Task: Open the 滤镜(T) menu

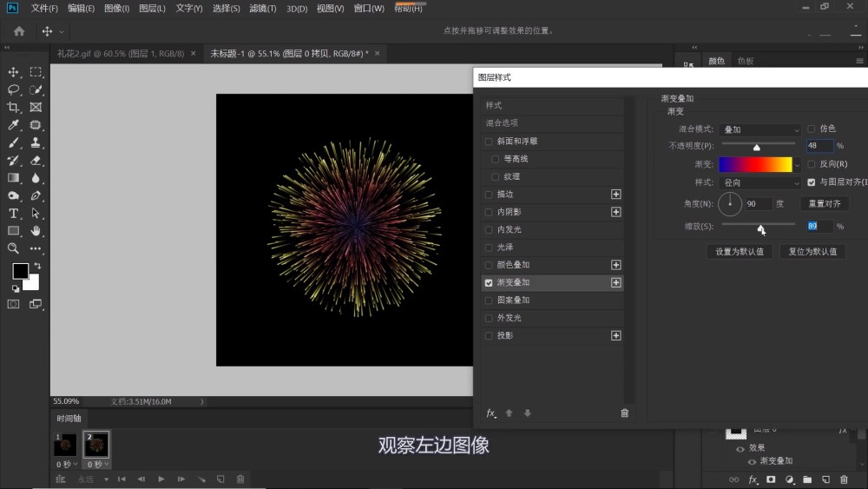Action: tap(263, 9)
